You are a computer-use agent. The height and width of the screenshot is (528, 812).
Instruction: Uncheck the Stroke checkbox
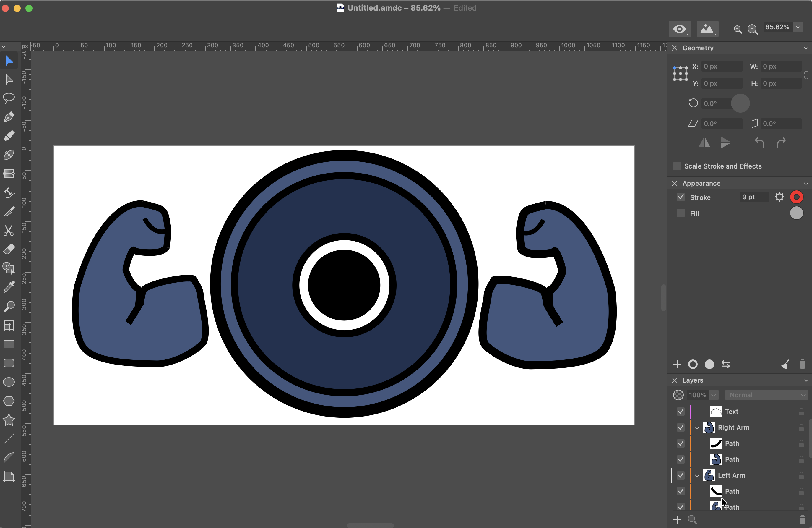click(x=681, y=197)
